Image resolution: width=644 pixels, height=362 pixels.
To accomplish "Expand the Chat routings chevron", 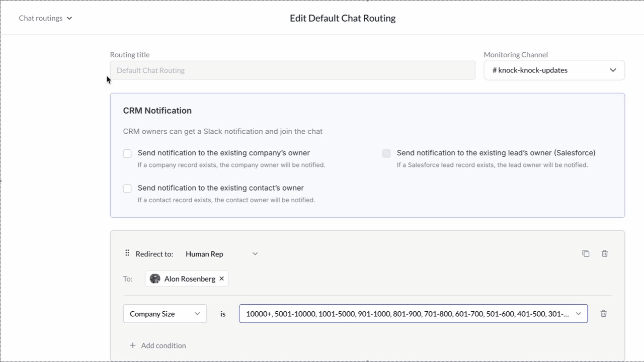I will (69, 18).
